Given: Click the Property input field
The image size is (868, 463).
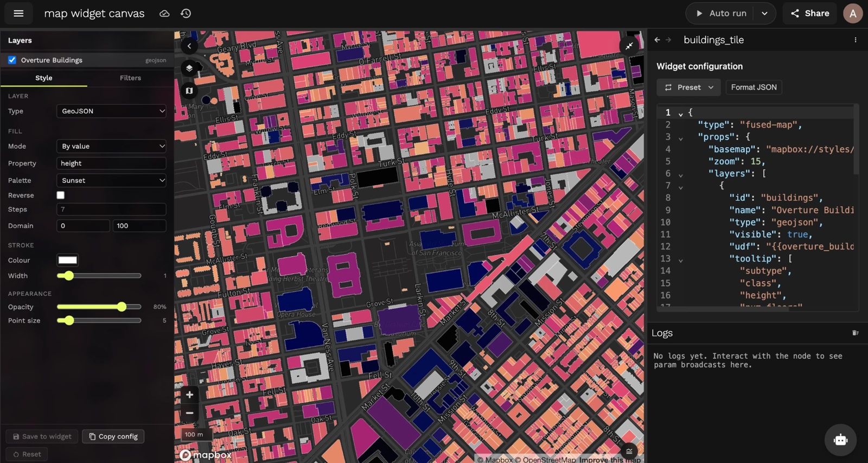Looking at the screenshot, I should point(111,163).
